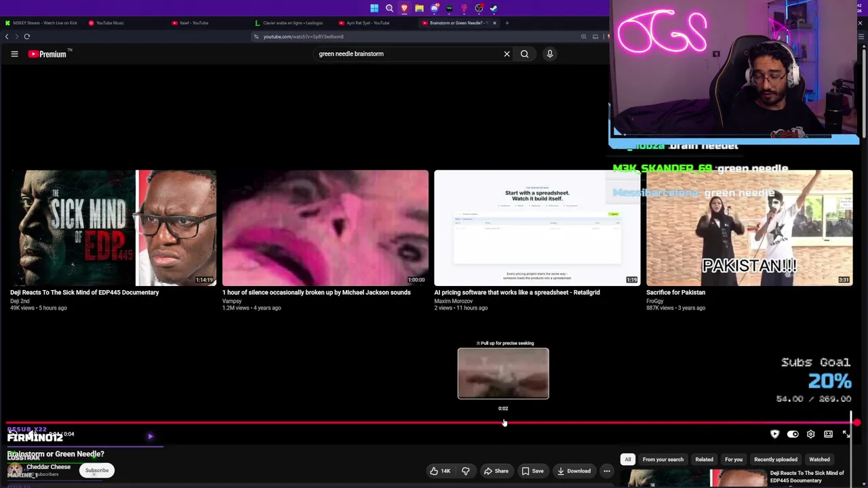
Task: Start voice search with the microphone
Action: coord(550,54)
